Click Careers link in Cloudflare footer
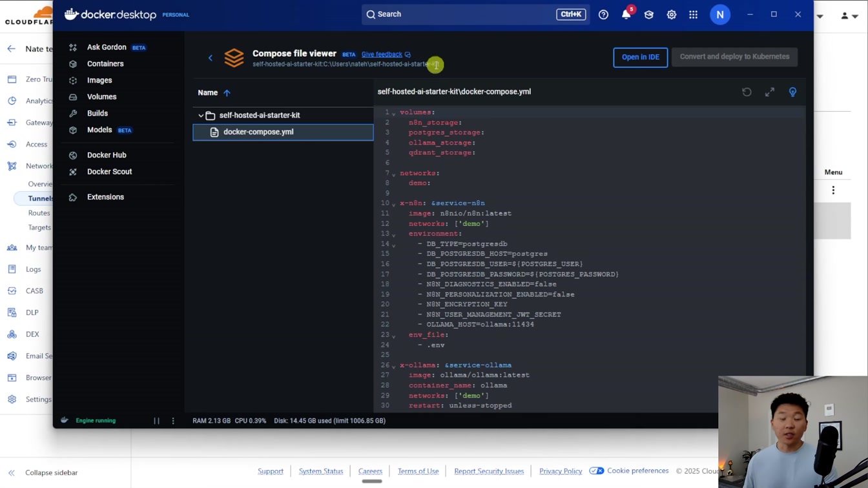Image resolution: width=868 pixels, height=488 pixels. (x=370, y=471)
